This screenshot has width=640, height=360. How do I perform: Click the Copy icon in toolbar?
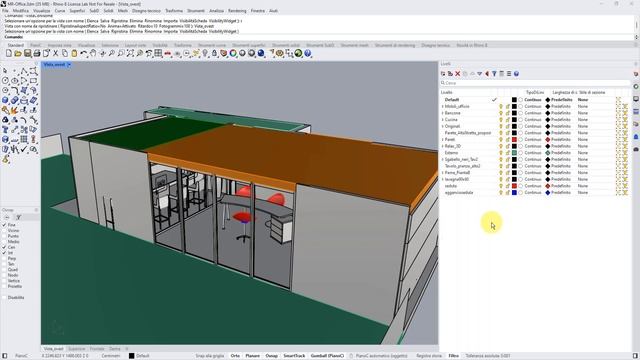pos(65,53)
